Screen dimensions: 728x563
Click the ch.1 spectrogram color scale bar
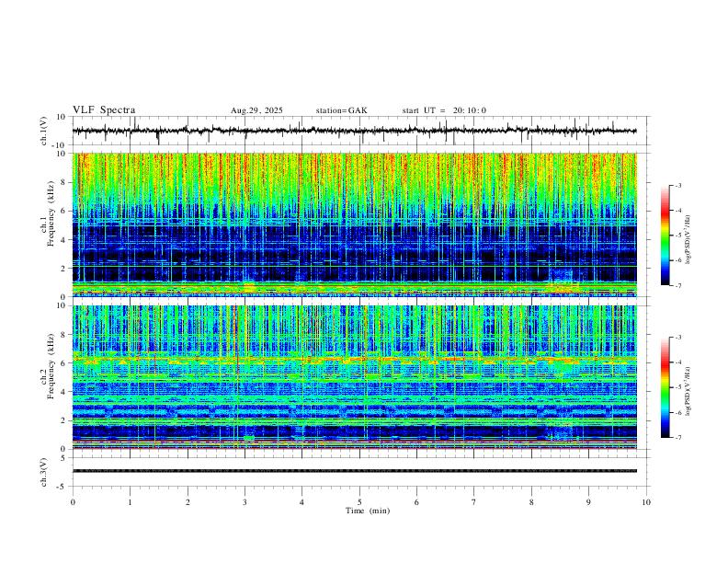pyautogui.click(x=665, y=236)
